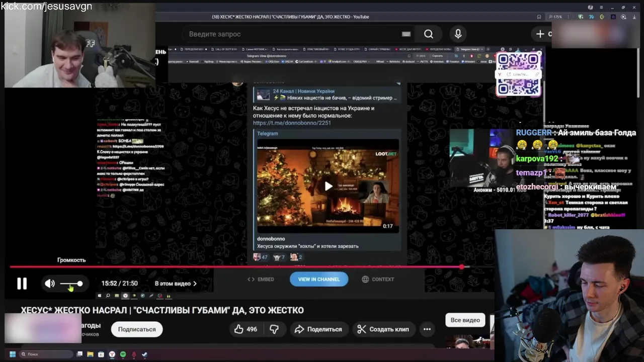The height and width of the screenshot is (362, 644).
Task: Open Steam from the taskbar
Action: tap(144, 354)
